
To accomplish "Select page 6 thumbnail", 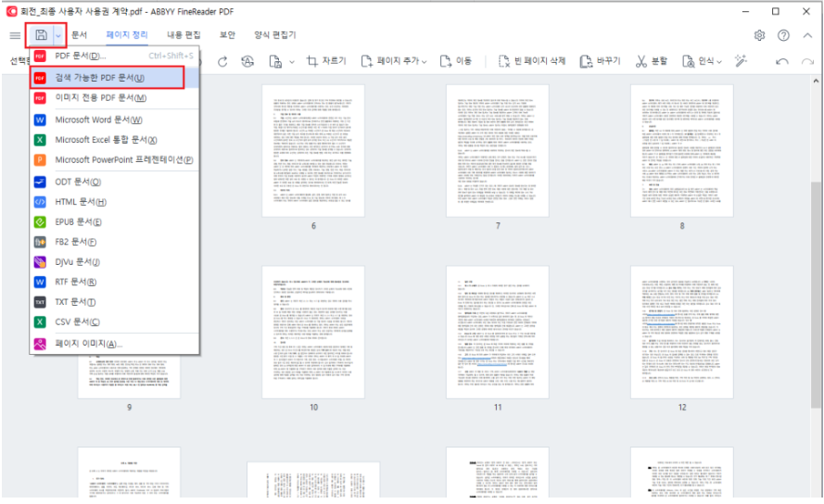I will click(x=313, y=151).
